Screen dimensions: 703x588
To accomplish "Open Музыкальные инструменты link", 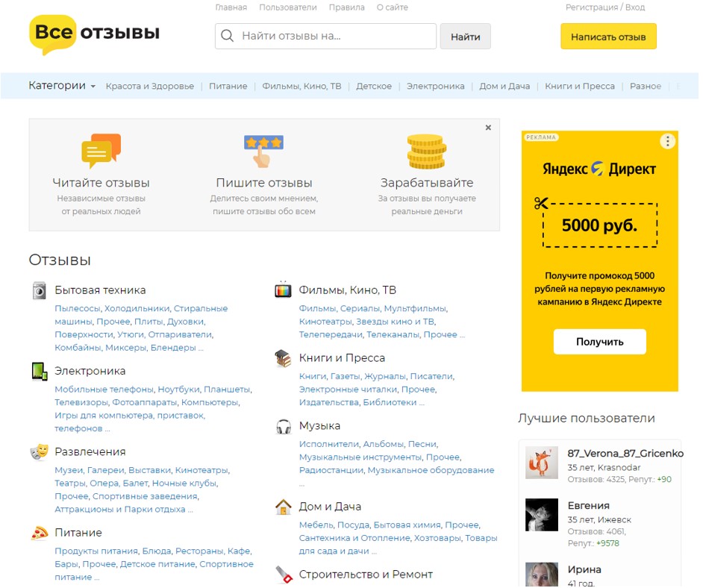I will (360, 457).
